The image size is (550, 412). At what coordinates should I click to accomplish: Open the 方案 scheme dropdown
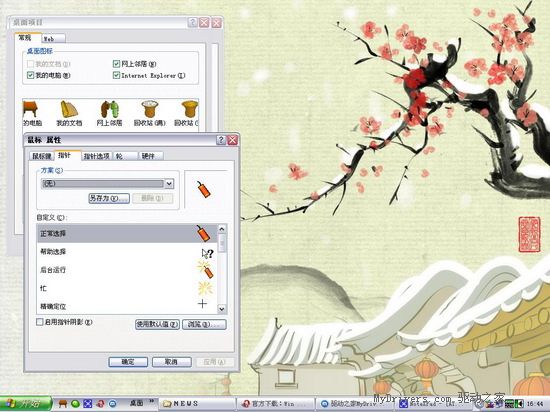[169, 184]
